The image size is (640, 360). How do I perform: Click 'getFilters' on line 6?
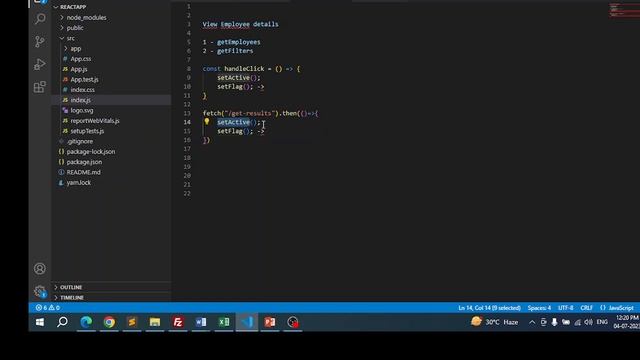(235, 51)
